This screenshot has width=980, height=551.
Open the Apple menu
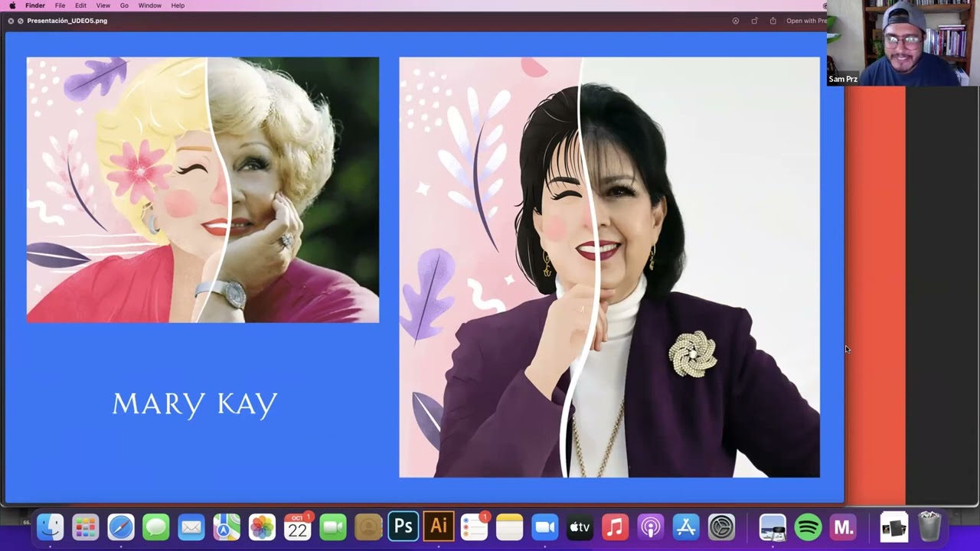[x=12, y=5]
